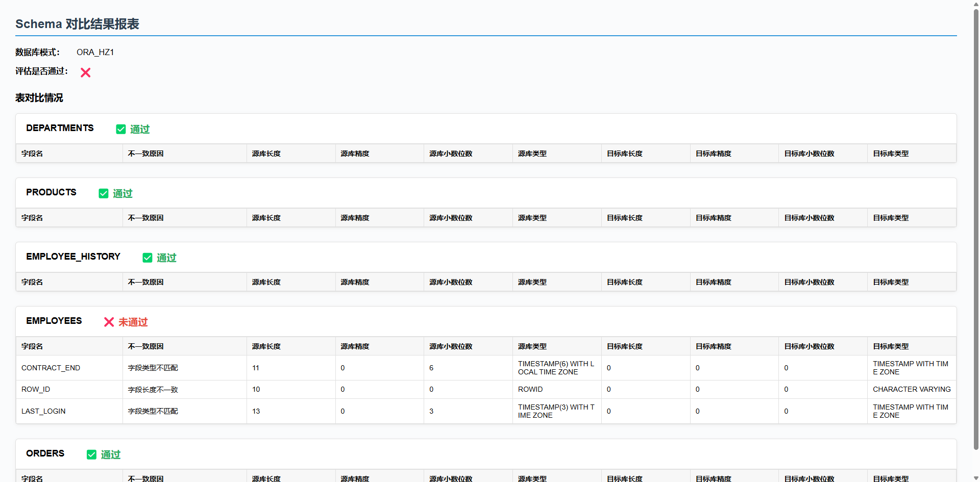Click the vertical scrollbar thumb
The width and height of the screenshot is (980, 482).
pos(976,230)
